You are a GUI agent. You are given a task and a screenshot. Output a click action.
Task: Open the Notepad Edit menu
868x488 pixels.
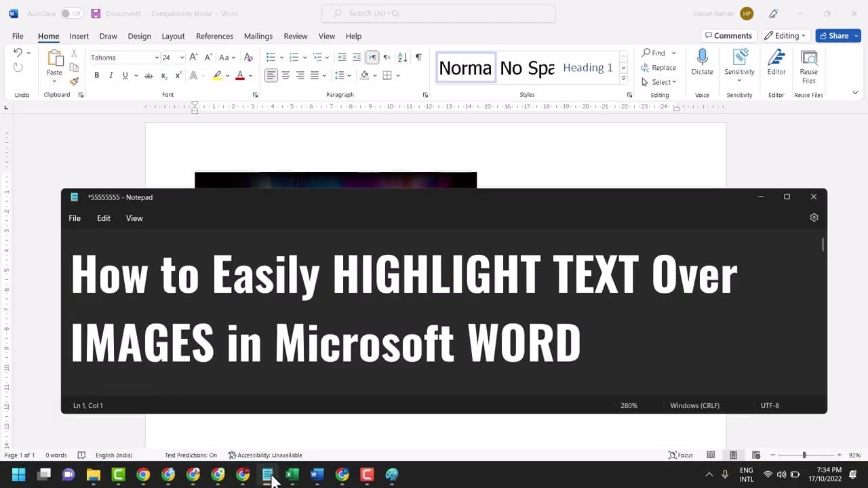pyautogui.click(x=104, y=218)
